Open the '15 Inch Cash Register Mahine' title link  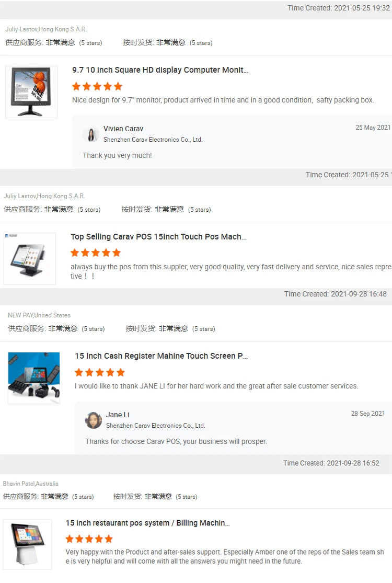coord(162,356)
